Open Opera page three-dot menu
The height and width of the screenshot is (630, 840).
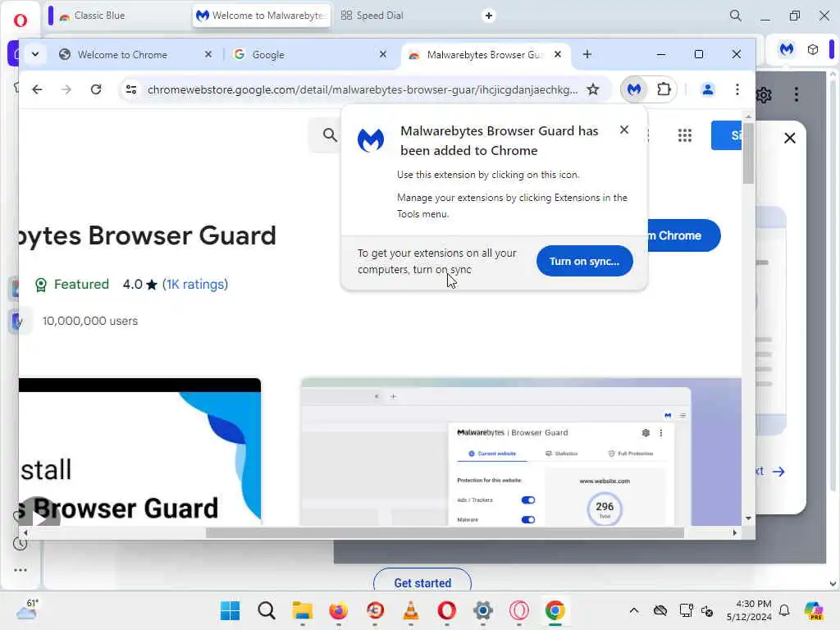pyautogui.click(x=797, y=94)
